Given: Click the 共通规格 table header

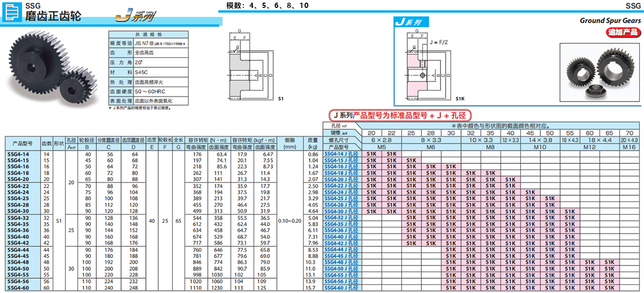Looking at the screenshot, I should point(141,34).
